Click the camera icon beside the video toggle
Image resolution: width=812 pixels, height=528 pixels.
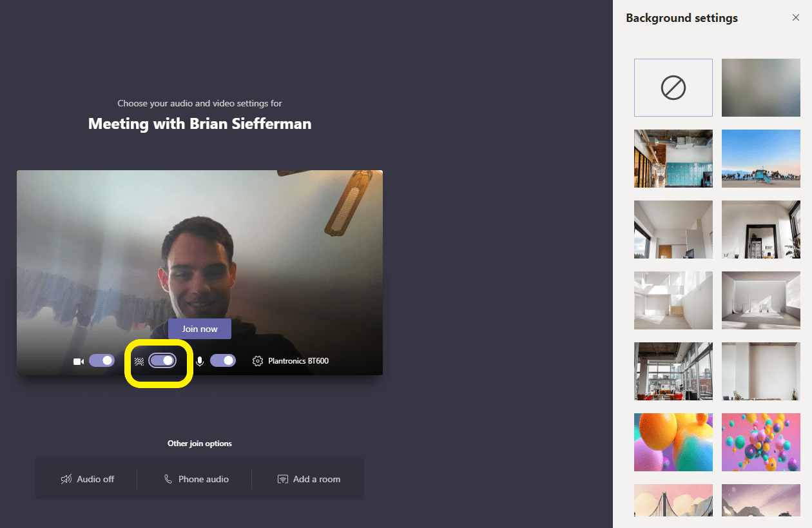(x=78, y=360)
